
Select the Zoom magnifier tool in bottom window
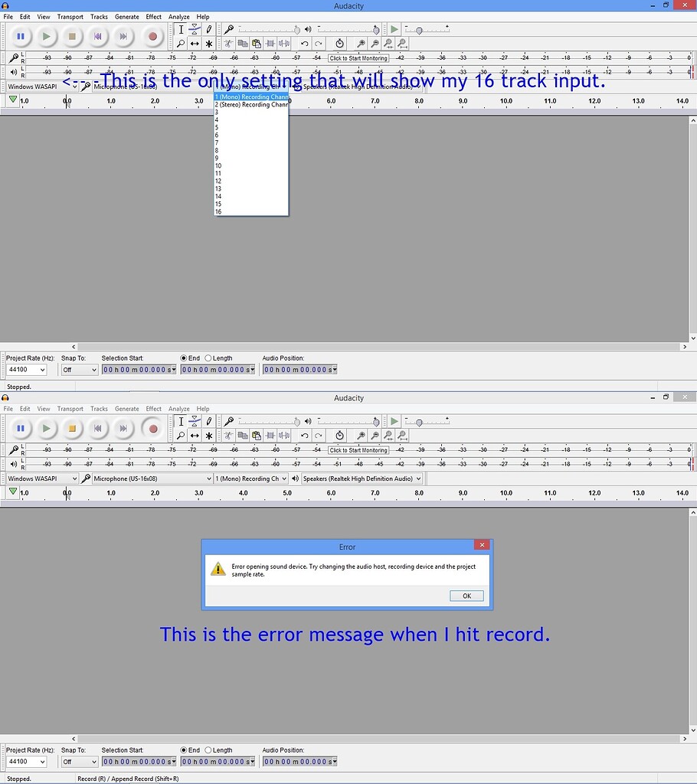(181, 436)
